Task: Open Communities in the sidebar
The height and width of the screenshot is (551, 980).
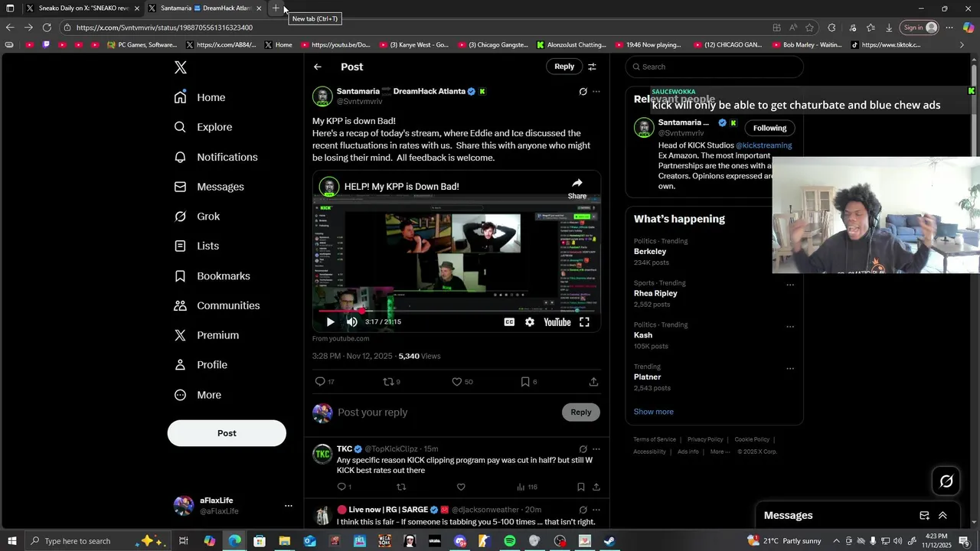Action: pos(217,305)
